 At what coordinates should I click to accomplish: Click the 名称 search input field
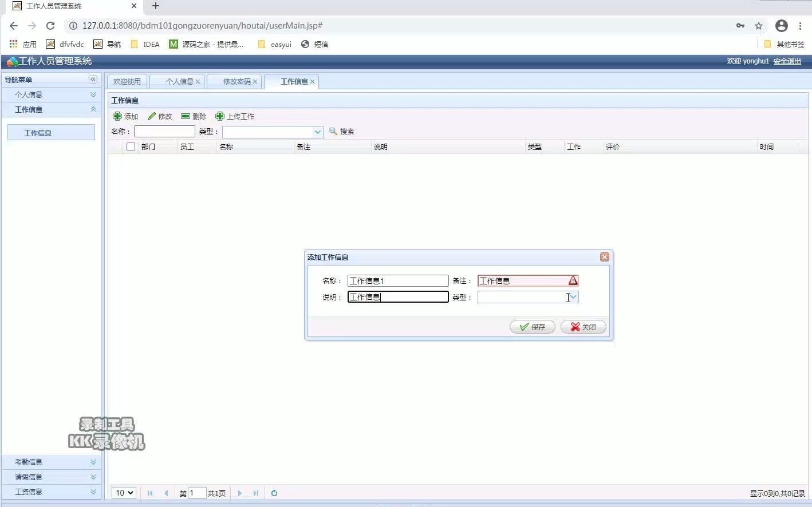164,132
